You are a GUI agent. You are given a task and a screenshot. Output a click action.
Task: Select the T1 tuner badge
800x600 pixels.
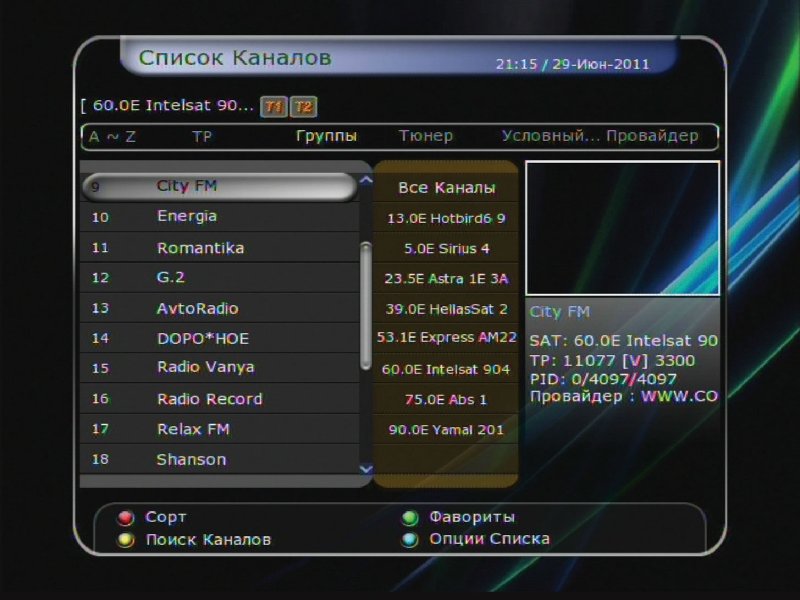tap(273, 107)
